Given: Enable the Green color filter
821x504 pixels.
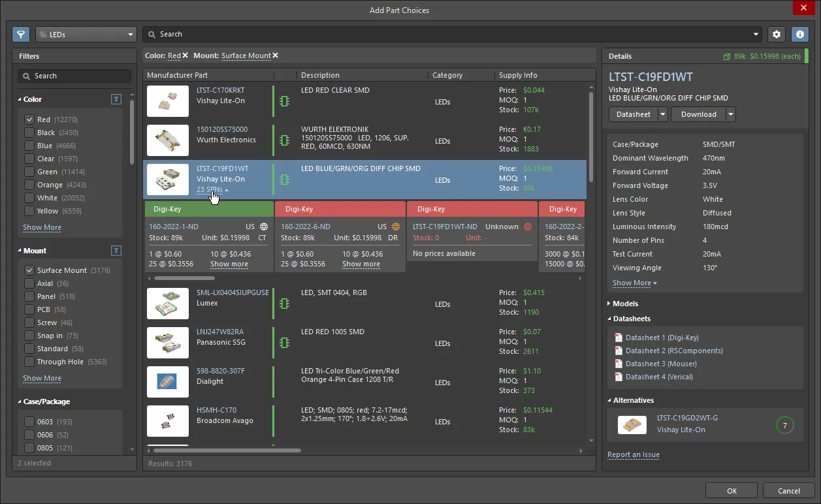Looking at the screenshot, I should tap(29, 172).
